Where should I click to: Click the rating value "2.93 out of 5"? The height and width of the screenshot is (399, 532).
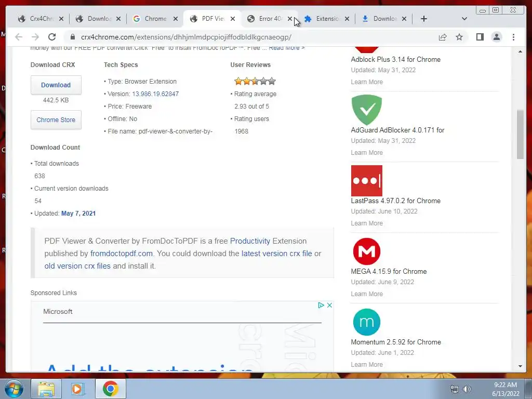[252, 107]
